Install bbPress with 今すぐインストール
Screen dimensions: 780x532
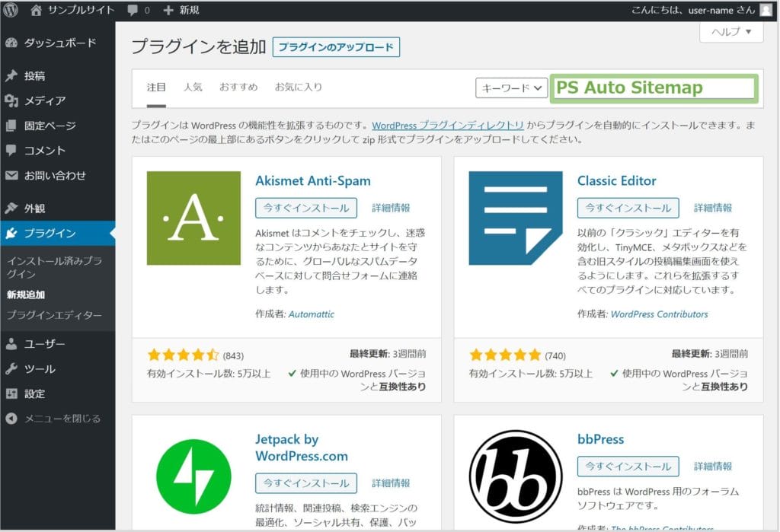(x=628, y=467)
